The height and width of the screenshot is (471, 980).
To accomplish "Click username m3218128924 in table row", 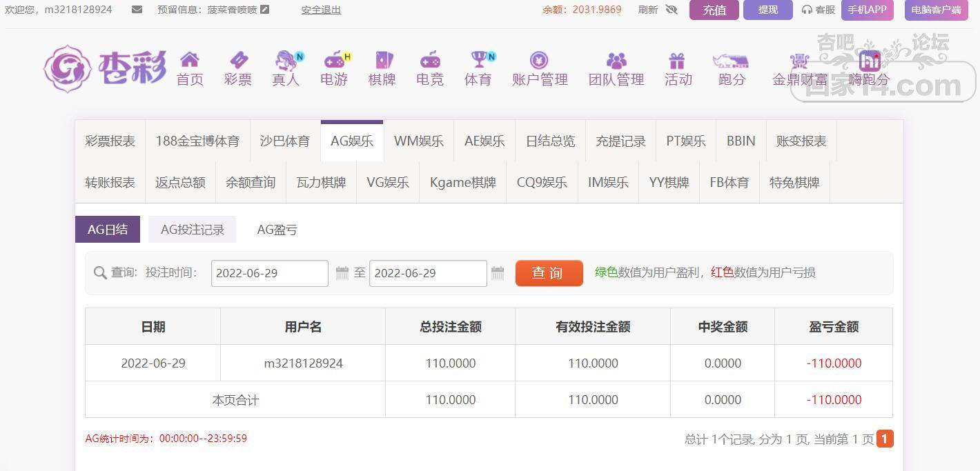I will tap(304, 363).
